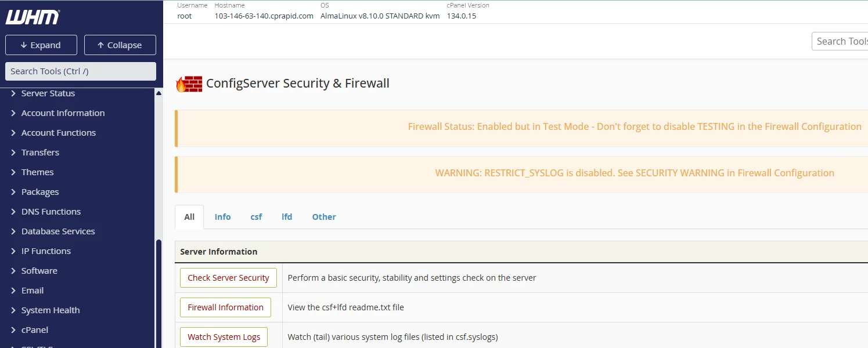
Task: Open System Health in sidebar
Action: tap(51, 310)
